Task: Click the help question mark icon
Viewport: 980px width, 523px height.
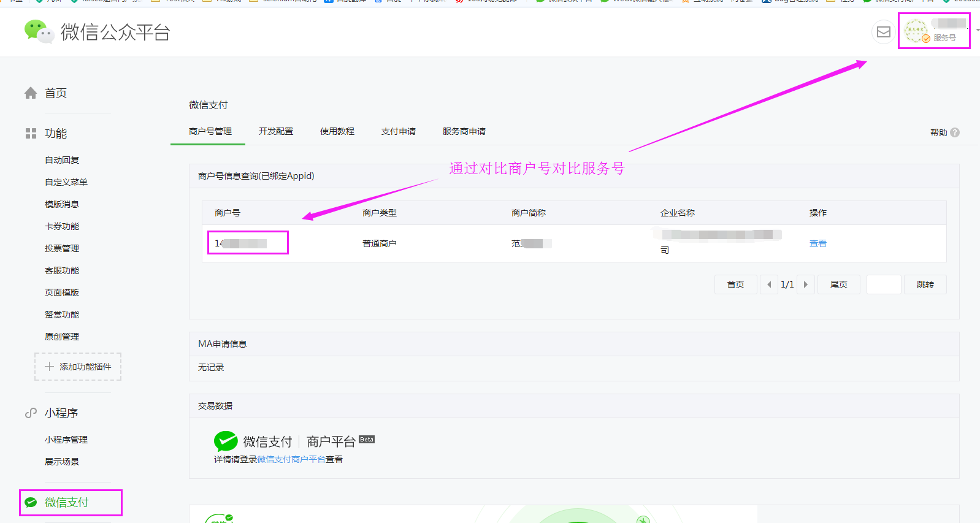Action: (955, 132)
